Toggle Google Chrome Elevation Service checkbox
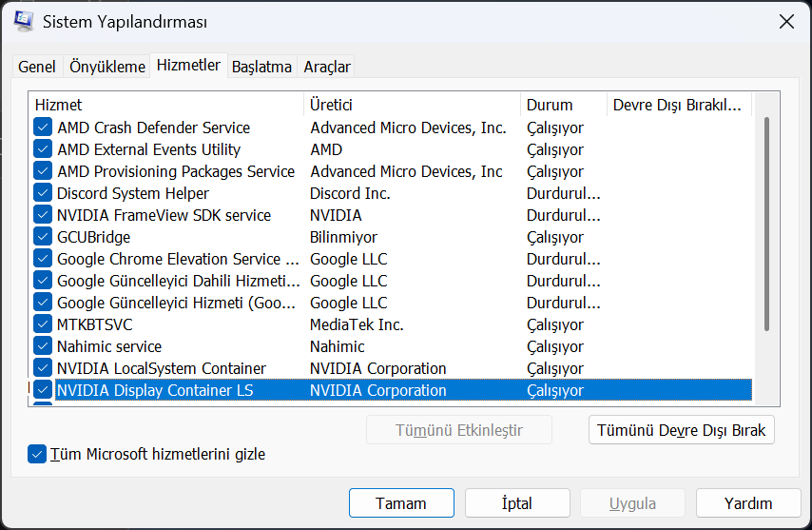 tap(43, 259)
